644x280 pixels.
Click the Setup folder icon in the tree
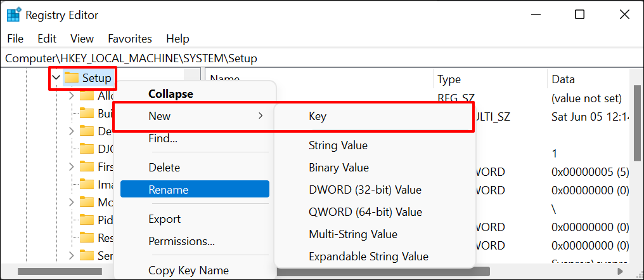(72, 79)
